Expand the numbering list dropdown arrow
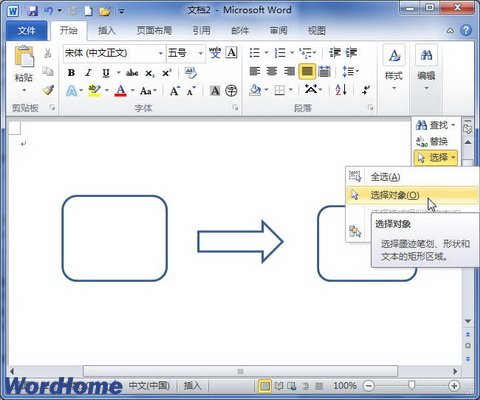Viewport: 480px width, 400px height. (292, 53)
